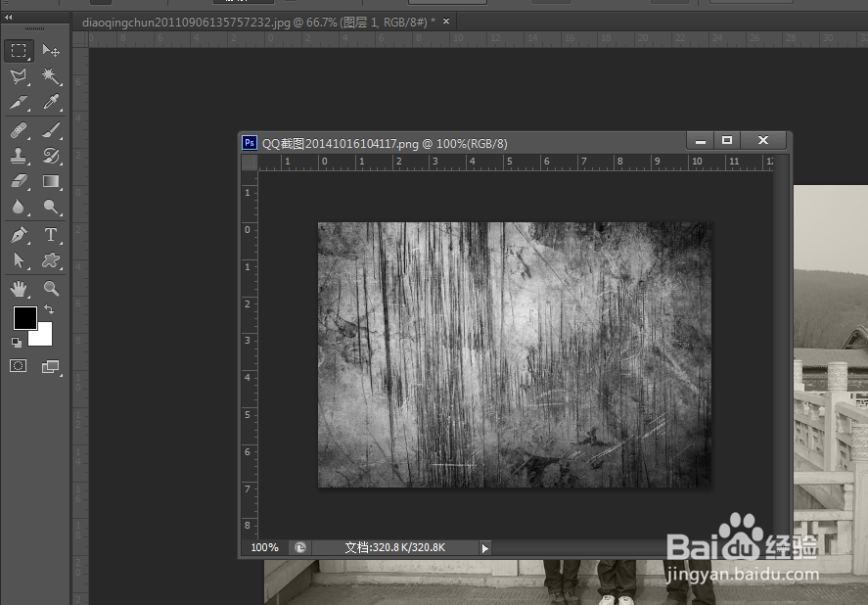Activate the Pen tool
Screen dimensions: 868x605
pos(19,234)
